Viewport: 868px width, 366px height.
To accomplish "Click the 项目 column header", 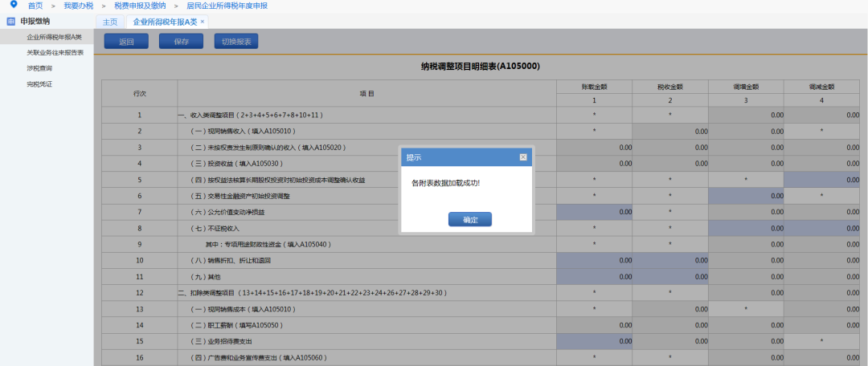I will pyautogui.click(x=367, y=94).
